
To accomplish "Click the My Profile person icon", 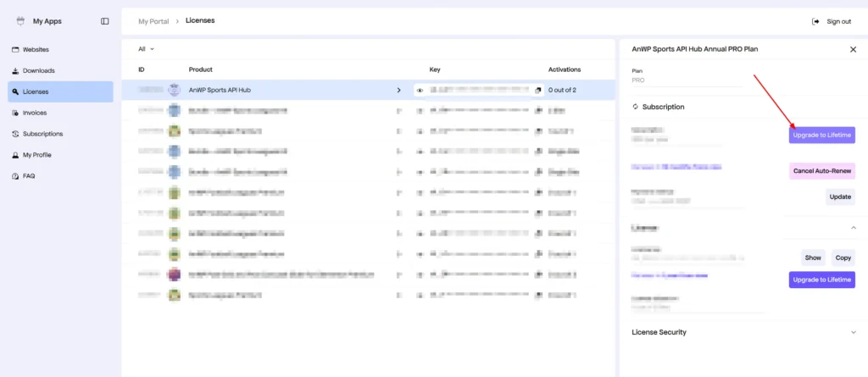I will pyautogui.click(x=15, y=155).
